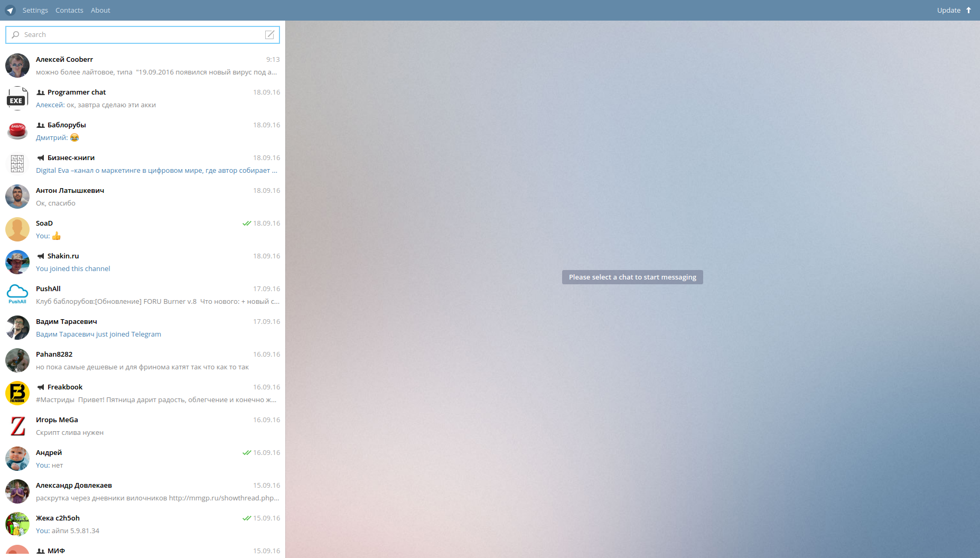Click the thumbs-up emoji in SoaD preview
This screenshot has width=980, height=558.
click(x=57, y=236)
